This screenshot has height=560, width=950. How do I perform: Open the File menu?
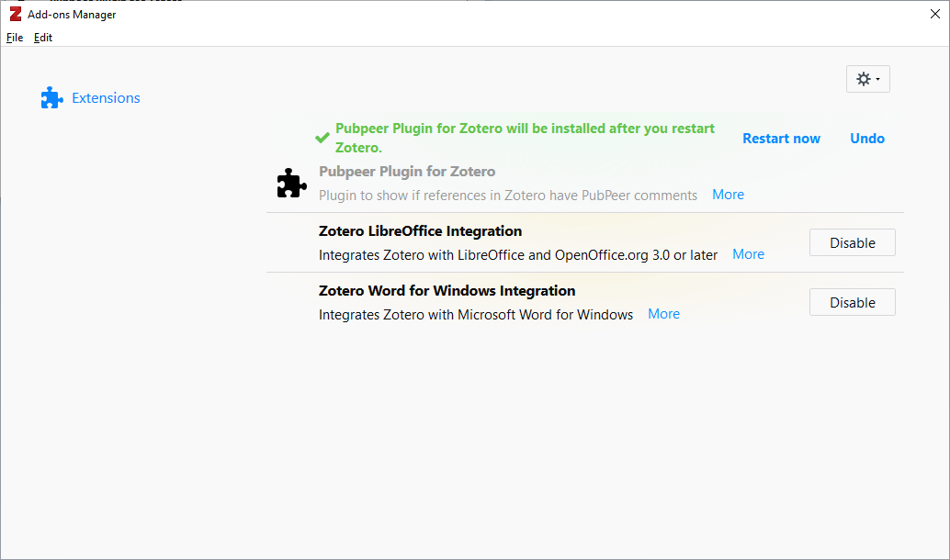(x=15, y=38)
